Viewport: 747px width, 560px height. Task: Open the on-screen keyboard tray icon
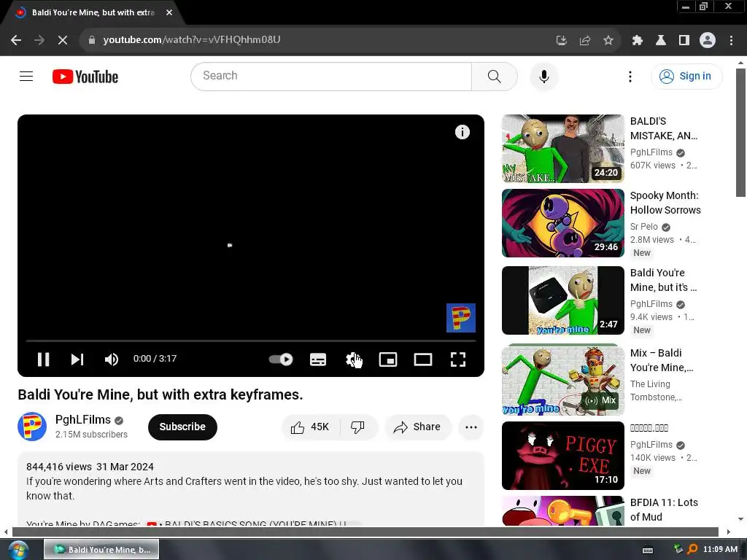pos(648,550)
